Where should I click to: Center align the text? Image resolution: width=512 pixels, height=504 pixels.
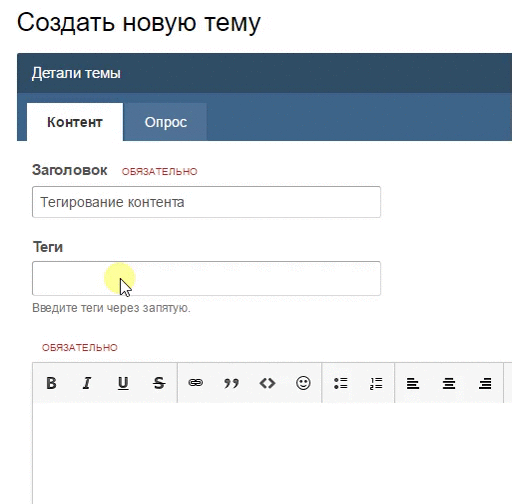tap(449, 383)
